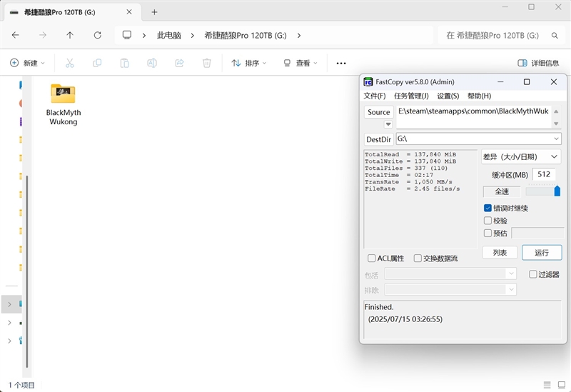Screen dimensions: 571x392
Task: Expand breadcrumb chevron after 此电脑
Action: point(192,35)
